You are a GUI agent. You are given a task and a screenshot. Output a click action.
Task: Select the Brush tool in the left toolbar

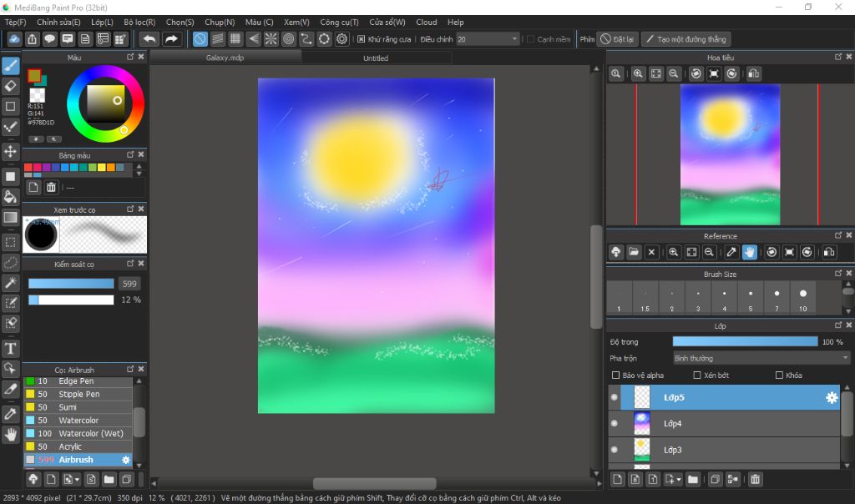coord(10,66)
